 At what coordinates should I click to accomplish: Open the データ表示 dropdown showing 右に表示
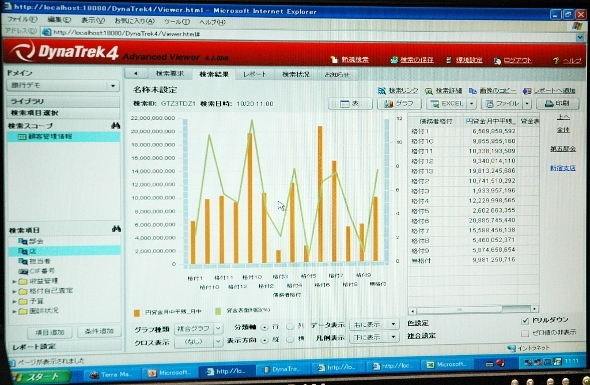pos(374,324)
